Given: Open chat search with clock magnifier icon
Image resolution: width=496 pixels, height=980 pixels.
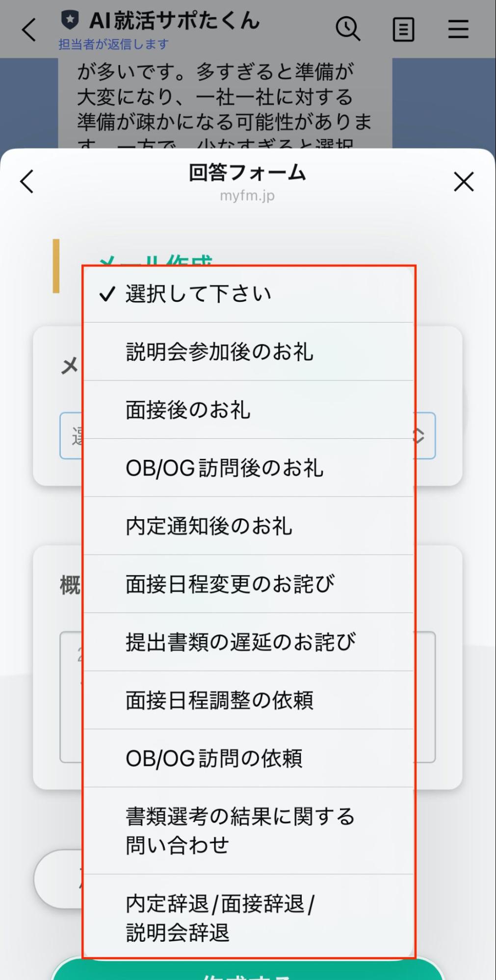Looking at the screenshot, I should [x=348, y=28].
